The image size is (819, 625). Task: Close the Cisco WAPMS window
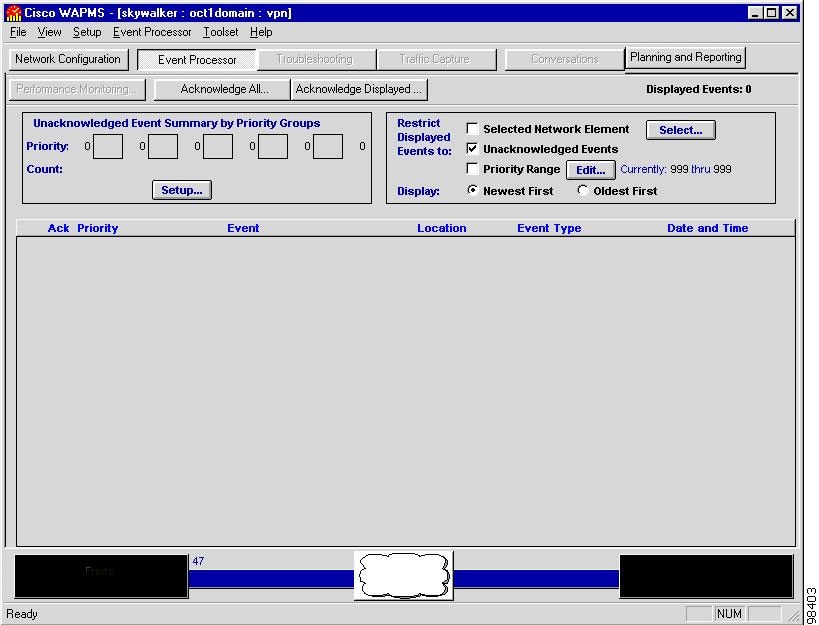click(791, 13)
